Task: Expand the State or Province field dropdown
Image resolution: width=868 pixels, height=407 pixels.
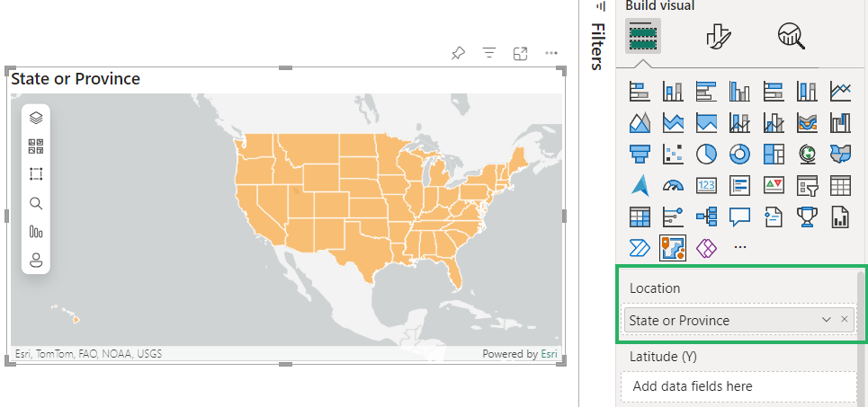Action: pyautogui.click(x=826, y=320)
